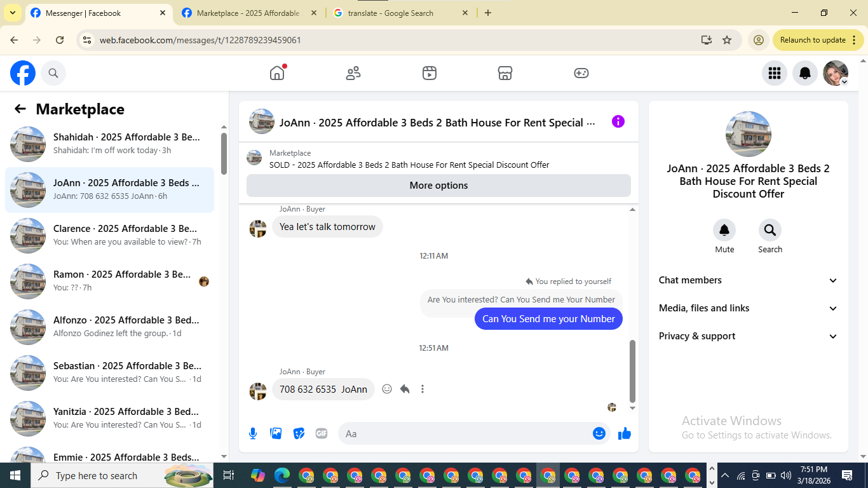Send a thumbs-up like
Viewport: 868px width, 488px height.
pyautogui.click(x=625, y=433)
